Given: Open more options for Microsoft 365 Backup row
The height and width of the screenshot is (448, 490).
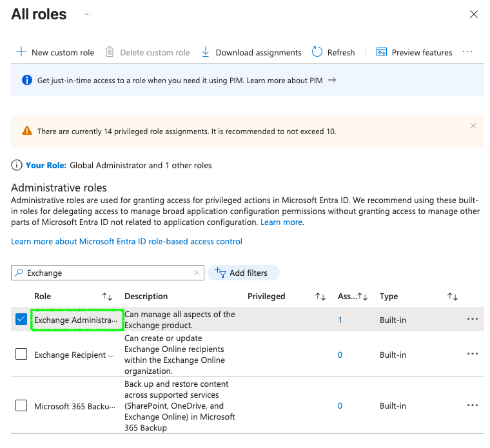Looking at the screenshot, I should coord(472,405).
